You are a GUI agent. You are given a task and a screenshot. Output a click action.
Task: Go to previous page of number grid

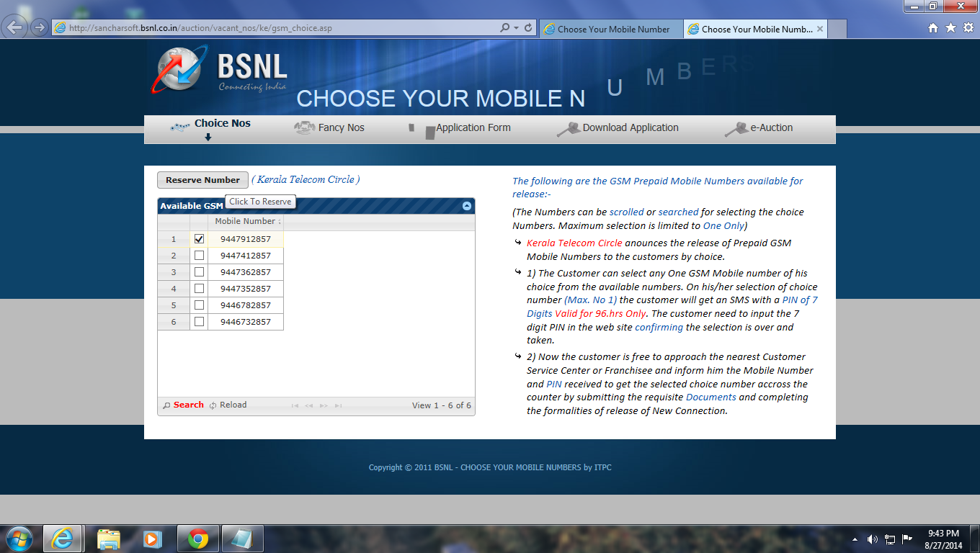[x=308, y=405]
